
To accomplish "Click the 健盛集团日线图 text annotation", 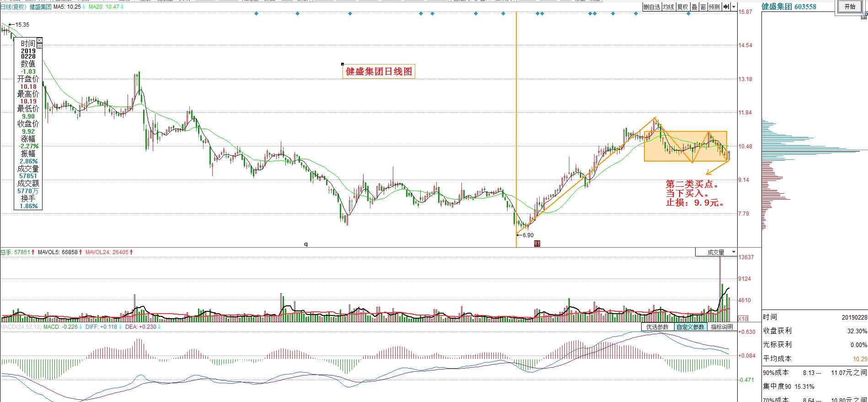I will coord(379,71).
